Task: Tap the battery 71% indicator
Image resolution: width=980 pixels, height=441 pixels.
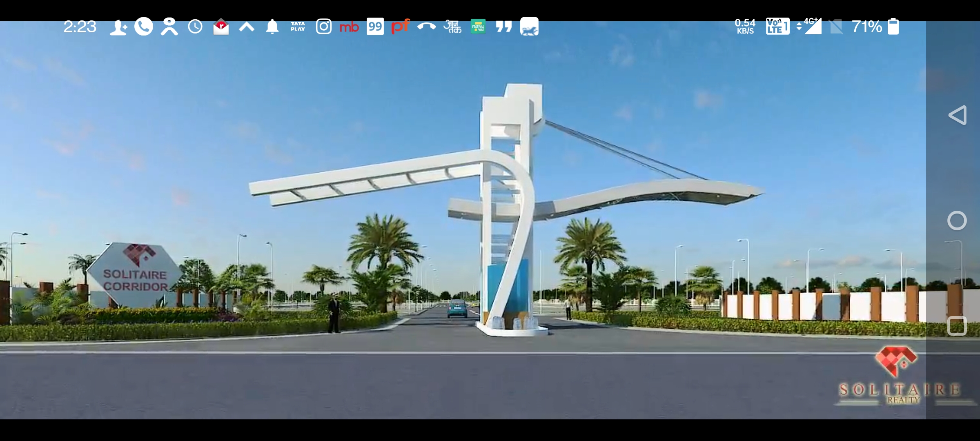Action: click(x=893, y=27)
